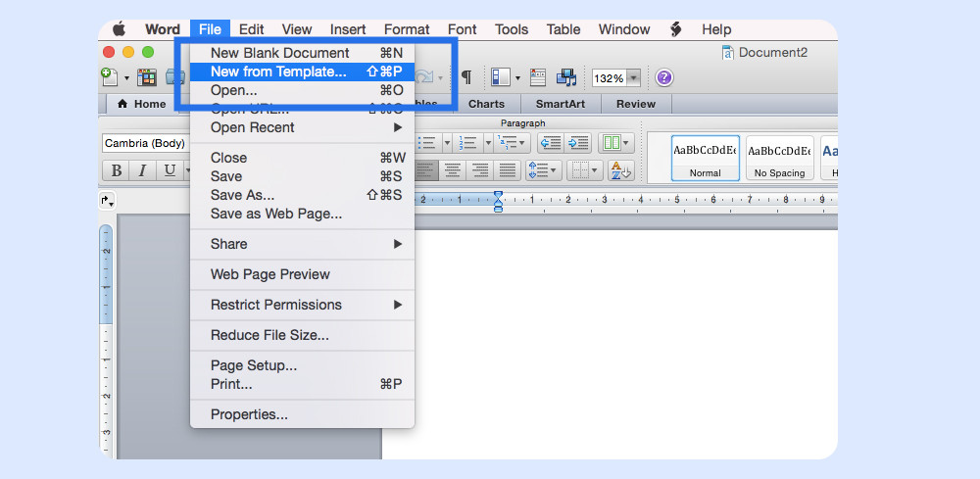The width and height of the screenshot is (980, 479).
Task: Click the Font name input field
Action: [145, 143]
